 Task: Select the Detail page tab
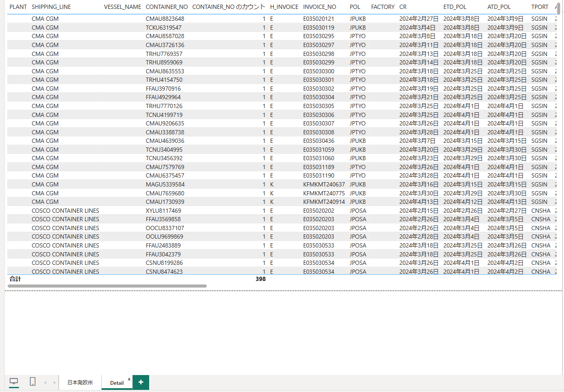pos(117,383)
